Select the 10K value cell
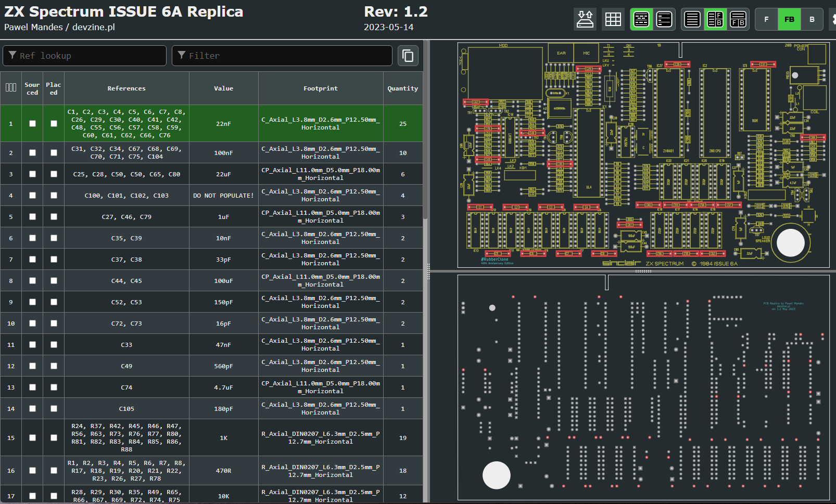Viewport: 836px width, 504px height. click(224, 496)
